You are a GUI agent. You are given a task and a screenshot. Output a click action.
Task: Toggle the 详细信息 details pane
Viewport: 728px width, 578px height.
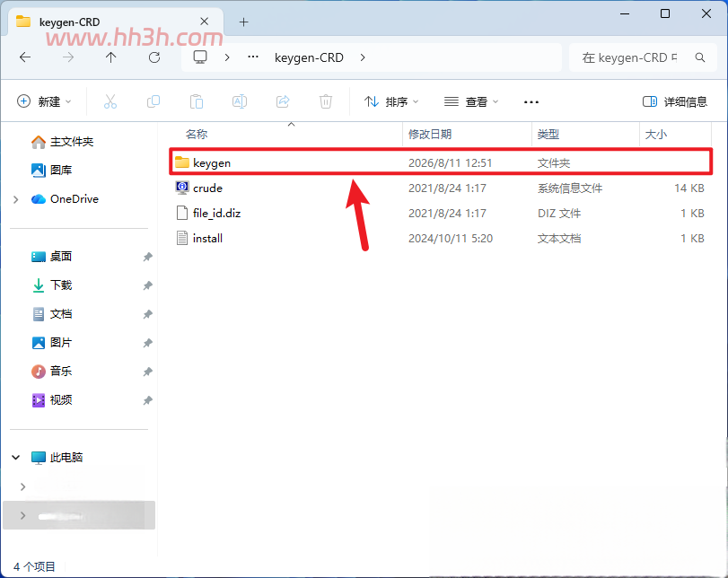coord(675,101)
